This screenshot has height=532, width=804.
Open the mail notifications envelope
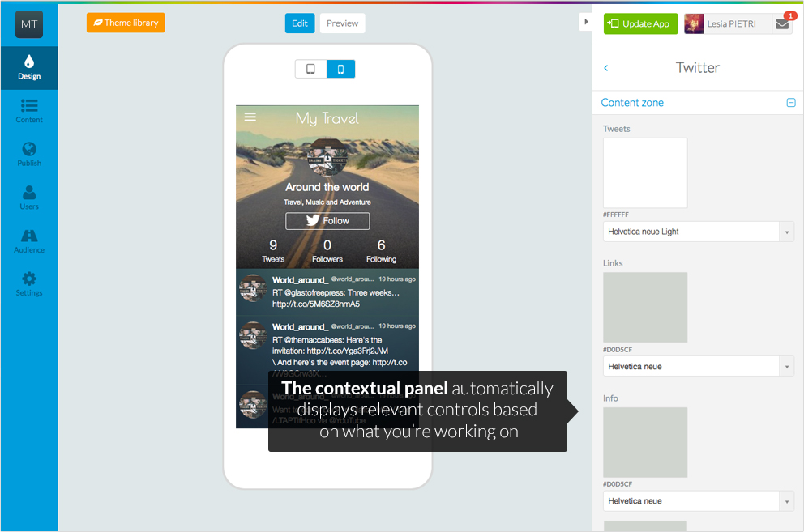(x=782, y=24)
